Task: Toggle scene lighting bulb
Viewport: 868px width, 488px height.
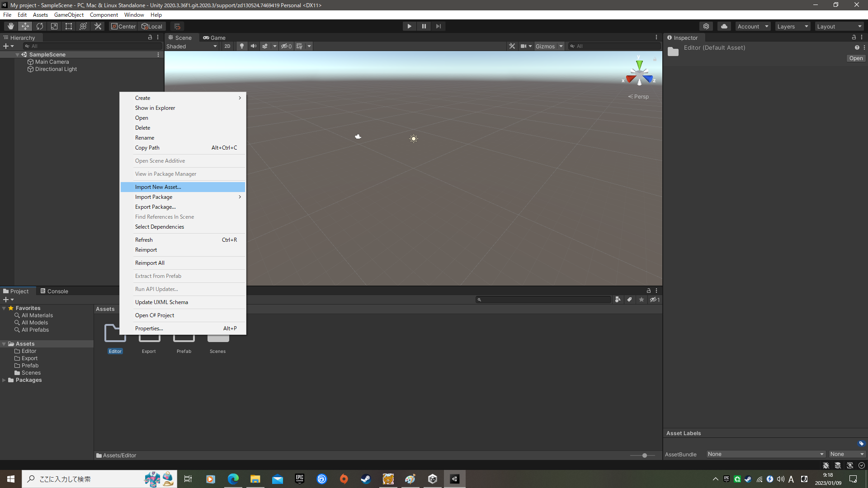Action: point(242,46)
